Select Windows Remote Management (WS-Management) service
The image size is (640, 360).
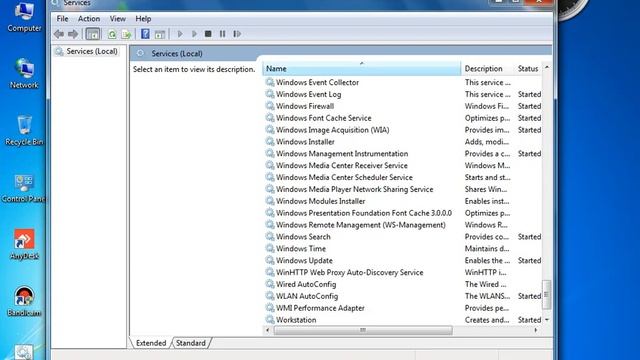(361, 224)
